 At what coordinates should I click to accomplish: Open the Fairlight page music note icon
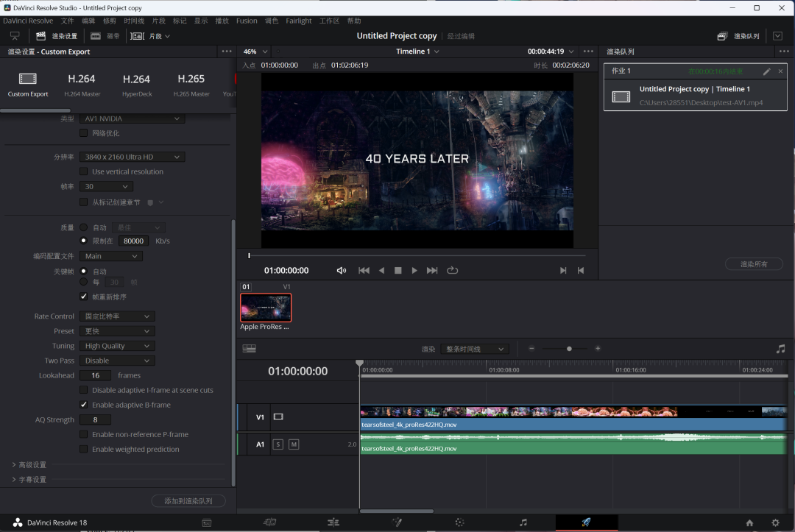(523, 522)
